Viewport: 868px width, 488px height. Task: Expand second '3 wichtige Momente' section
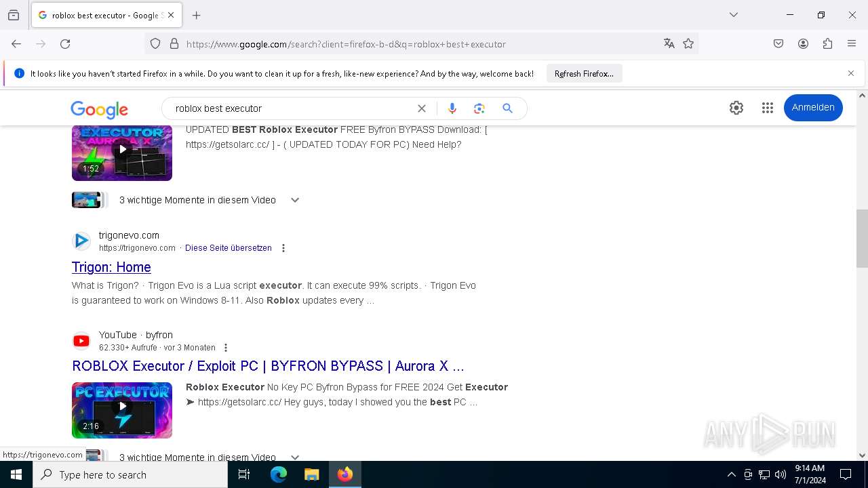point(295,457)
